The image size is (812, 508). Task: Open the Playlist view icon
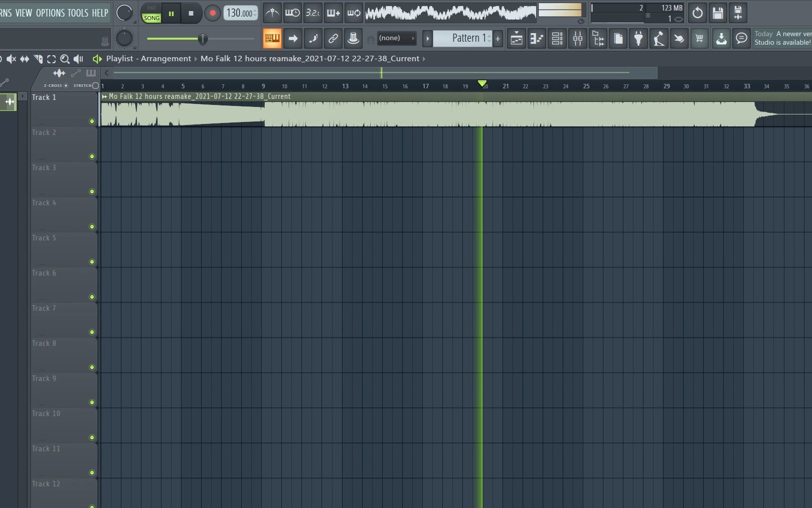click(517, 39)
